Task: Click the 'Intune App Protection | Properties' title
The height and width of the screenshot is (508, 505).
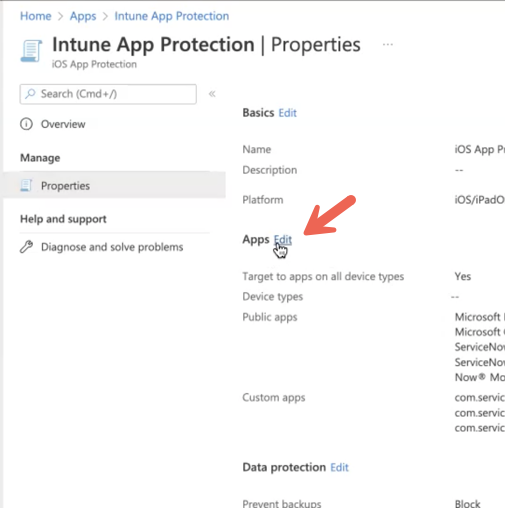Action: [206, 45]
